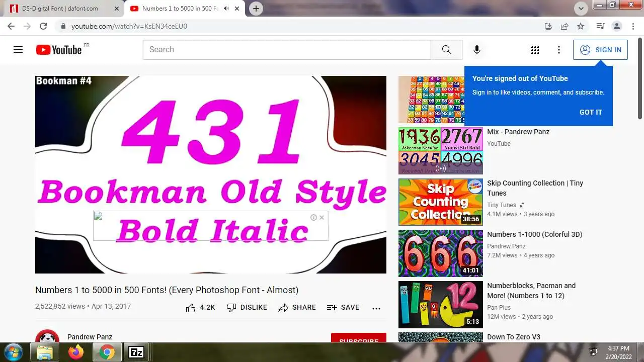Type in the YouTube search field

(287, 49)
